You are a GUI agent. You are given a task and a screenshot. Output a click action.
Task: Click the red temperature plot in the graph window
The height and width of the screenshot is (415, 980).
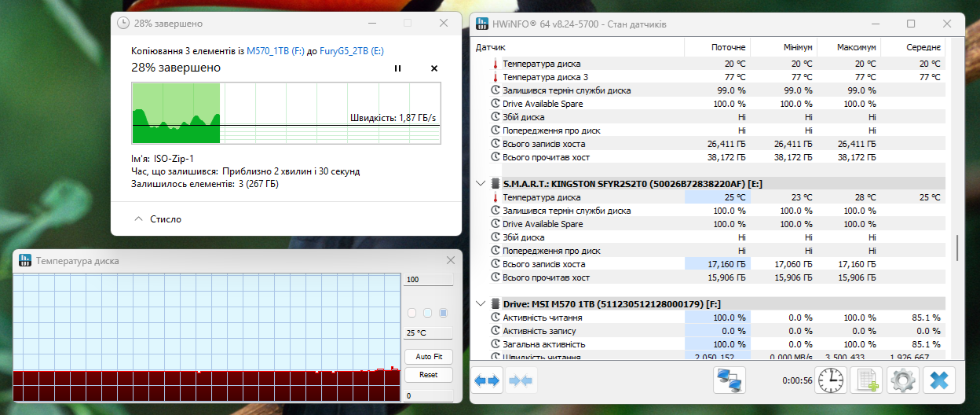tap(208, 385)
